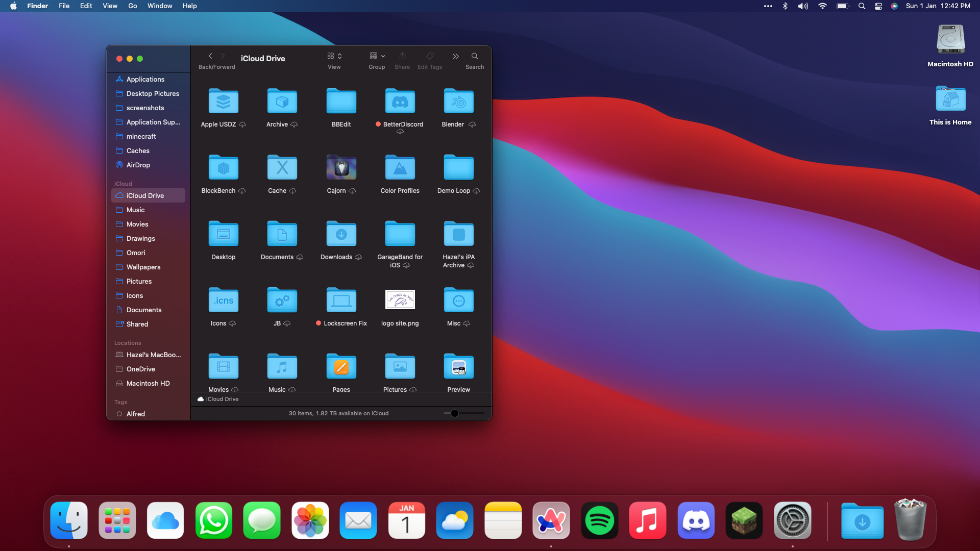The height and width of the screenshot is (551, 980).
Task: Click the Forward arrow in the toolbar
Action: (223, 56)
